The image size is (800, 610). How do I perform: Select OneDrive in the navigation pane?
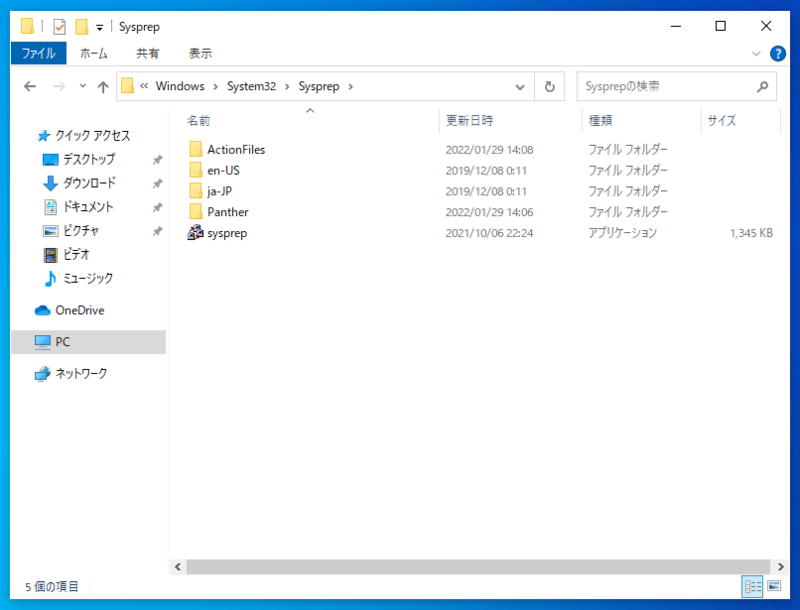pos(80,310)
